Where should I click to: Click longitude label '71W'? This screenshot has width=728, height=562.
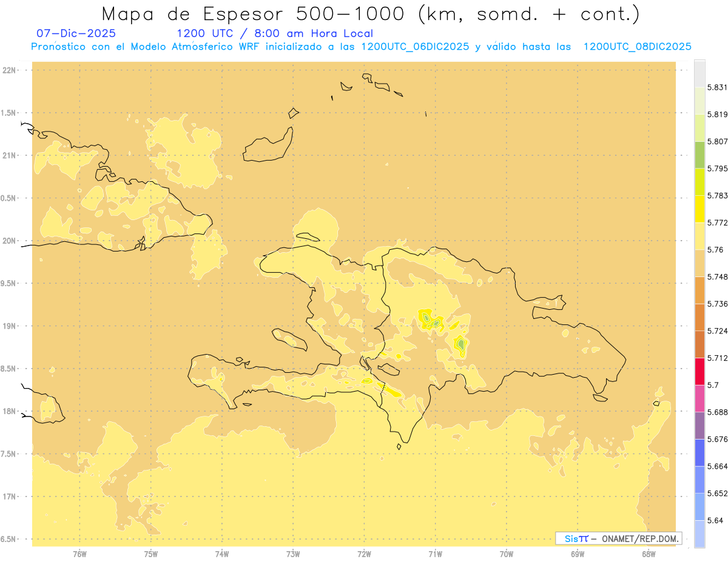point(435,554)
